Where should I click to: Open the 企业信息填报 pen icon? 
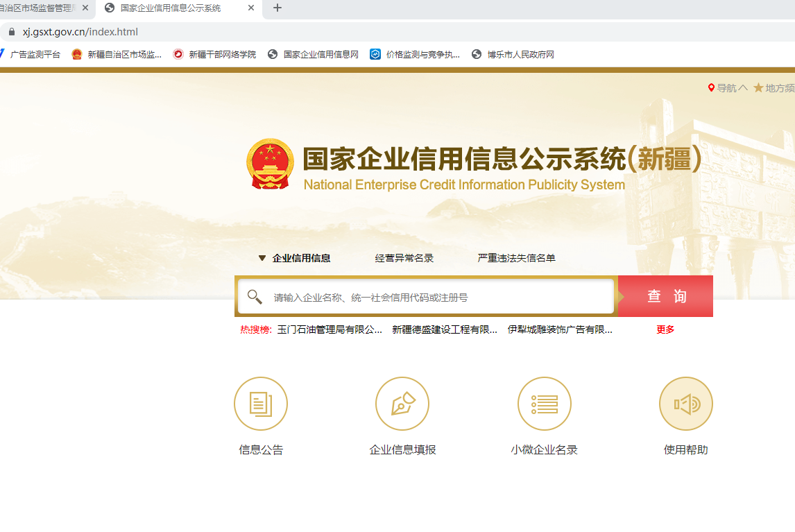pos(402,404)
